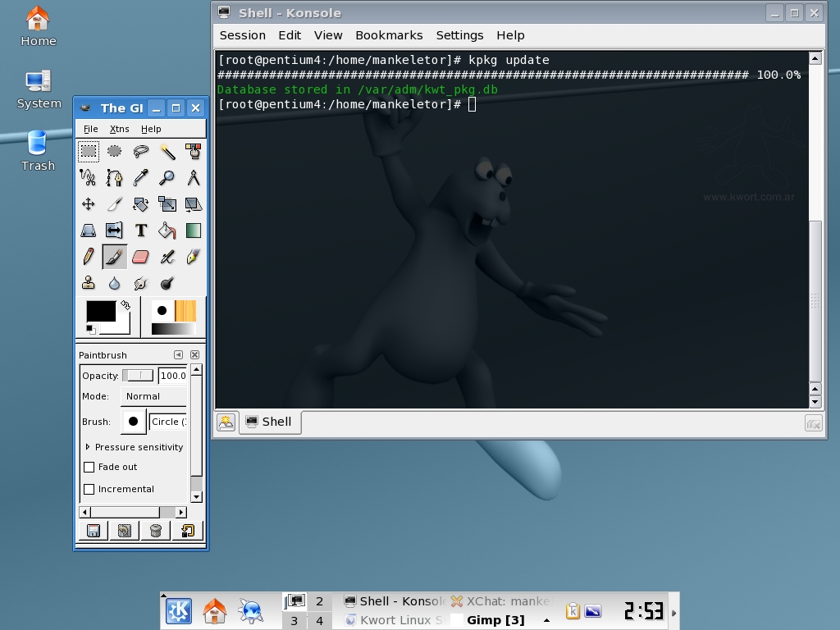Select the Dodge/Burn tool
The width and height of the screenshot is (840, 630).
pos(167,283)
